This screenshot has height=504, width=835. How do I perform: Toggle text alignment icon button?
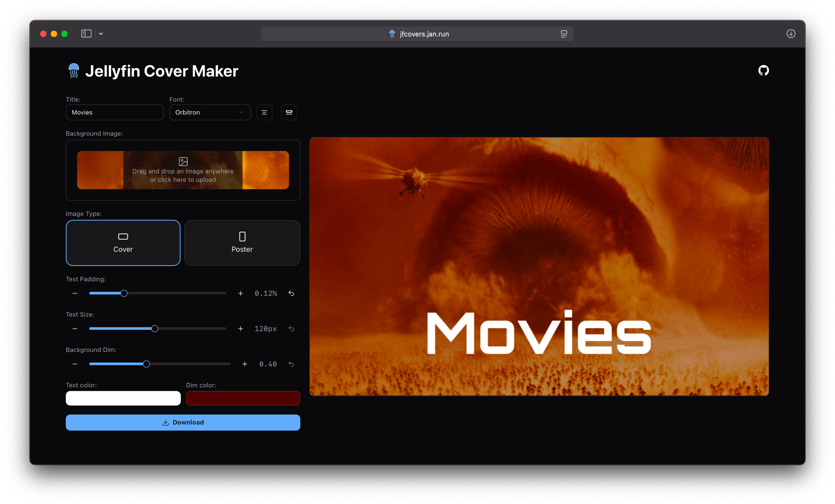pyautogui.click(x=264, y=112)
